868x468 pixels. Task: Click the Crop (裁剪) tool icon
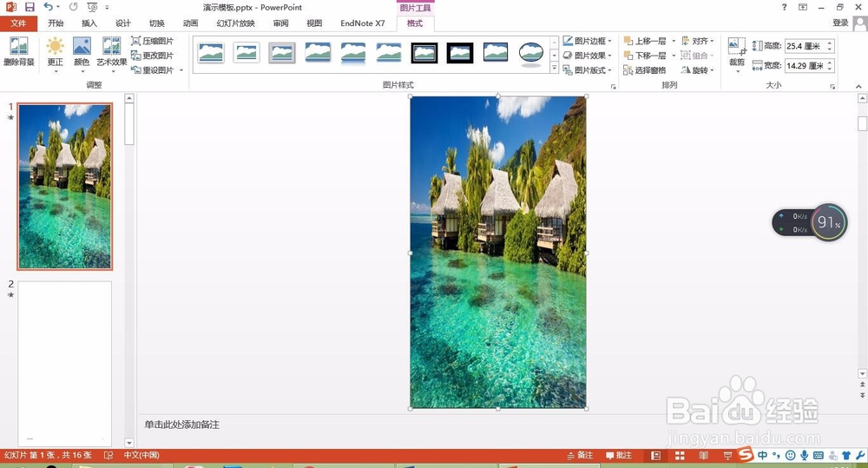click(x=737, y=47)
